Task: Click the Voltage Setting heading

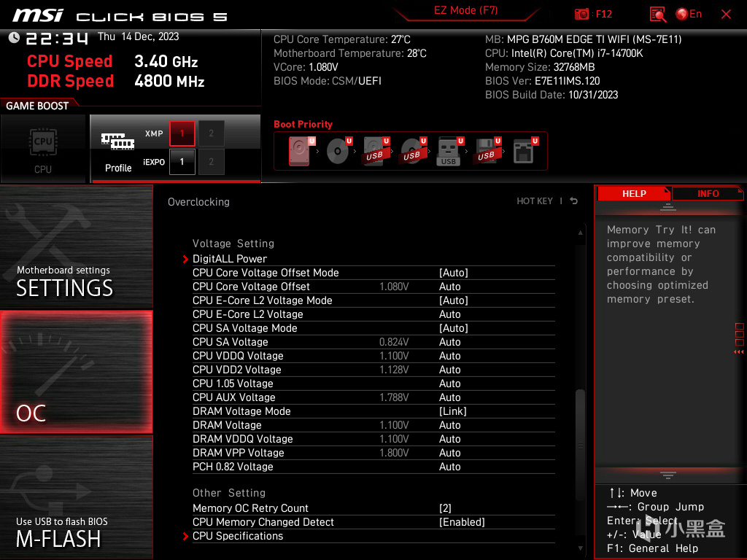Action: 233,244
